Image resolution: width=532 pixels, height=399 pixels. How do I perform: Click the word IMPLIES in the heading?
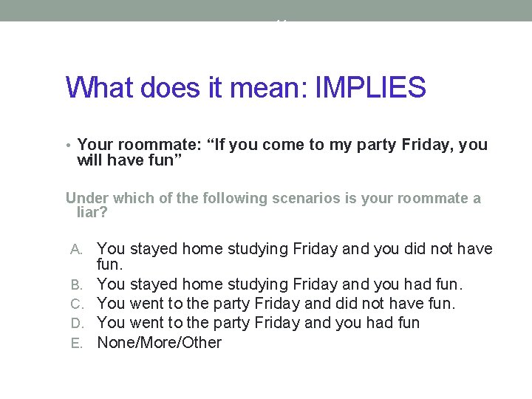pyautogui.click(x=370, y=87)
